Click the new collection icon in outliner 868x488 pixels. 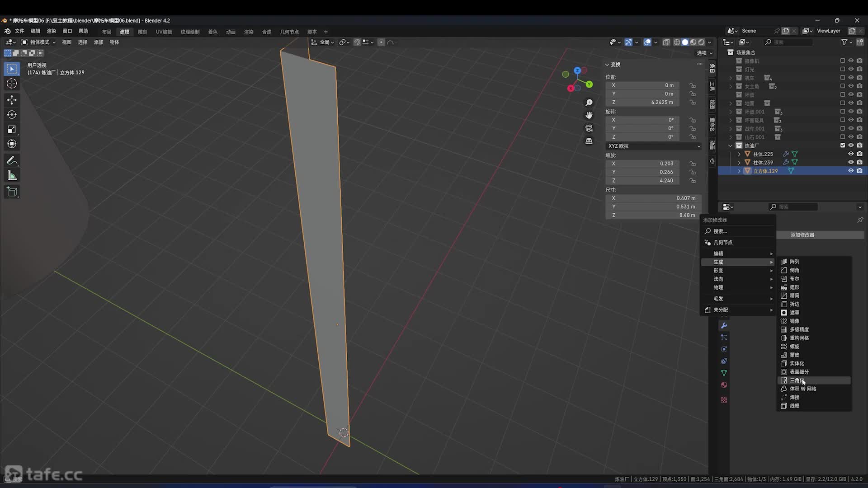coord(860,42)
